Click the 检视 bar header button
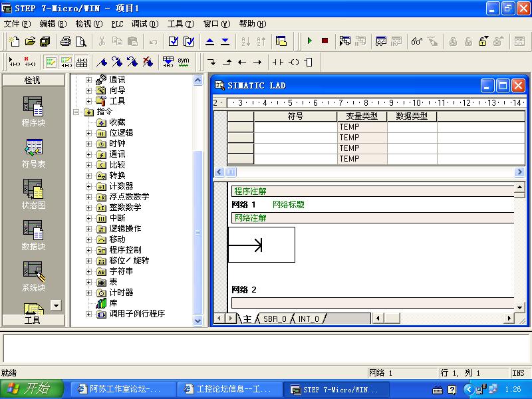The image size is (532, 399). (x=33, y=80)
